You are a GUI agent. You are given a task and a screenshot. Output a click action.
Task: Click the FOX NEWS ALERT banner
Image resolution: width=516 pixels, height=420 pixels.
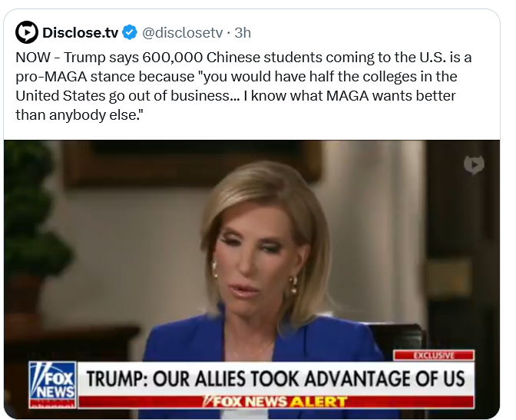(276, 402)
